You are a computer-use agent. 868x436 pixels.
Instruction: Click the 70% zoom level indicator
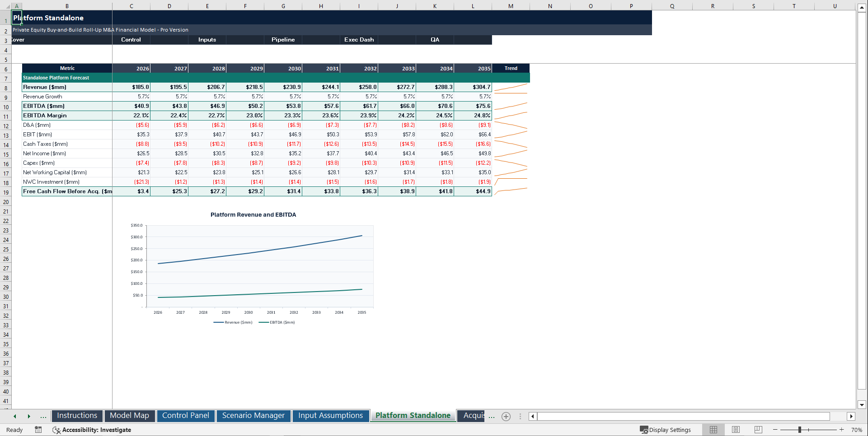[856, 430]
